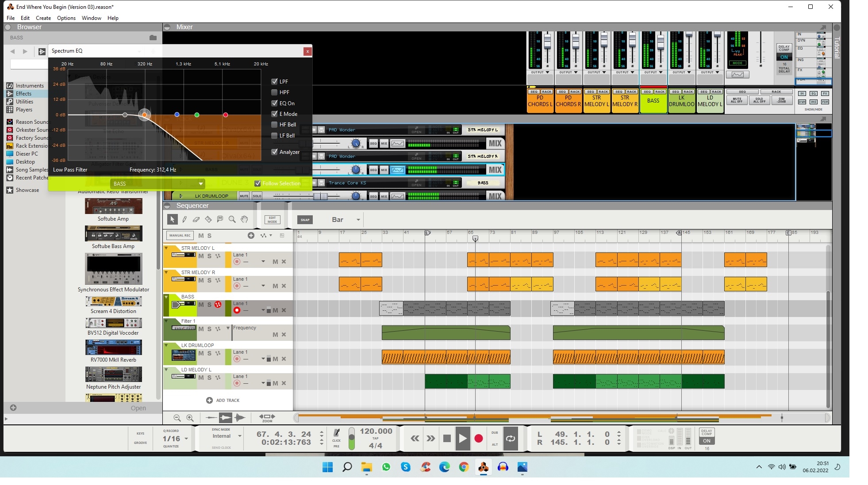This screenshot has height=485, width=868.
Task: Click the Play button in transport
Action: click(x=463, y=439)
